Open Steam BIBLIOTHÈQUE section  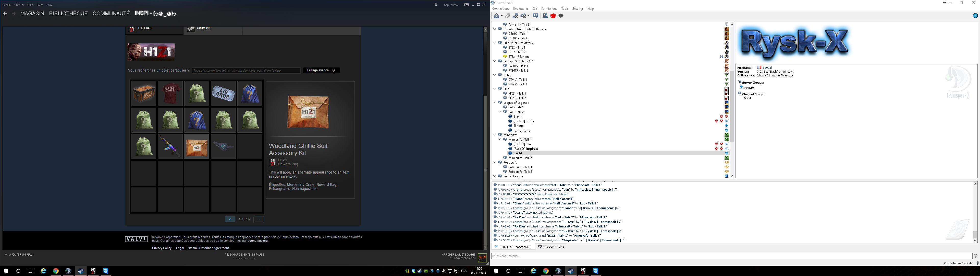coord(68,13)
